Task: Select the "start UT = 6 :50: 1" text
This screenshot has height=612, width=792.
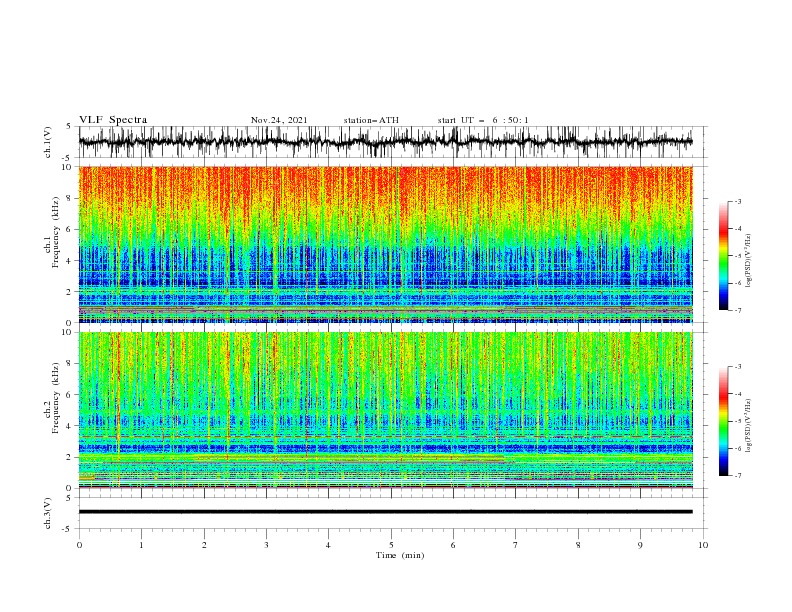Action: 483,120
